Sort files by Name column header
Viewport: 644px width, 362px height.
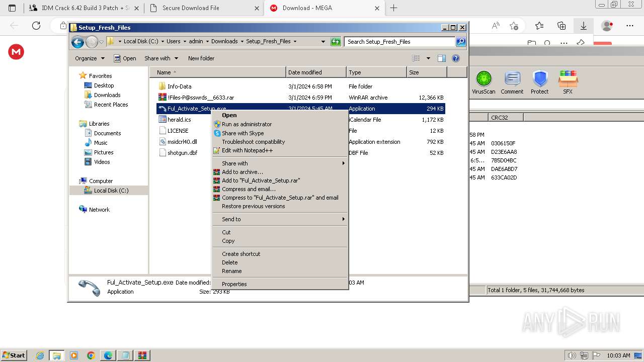[217, 72]
